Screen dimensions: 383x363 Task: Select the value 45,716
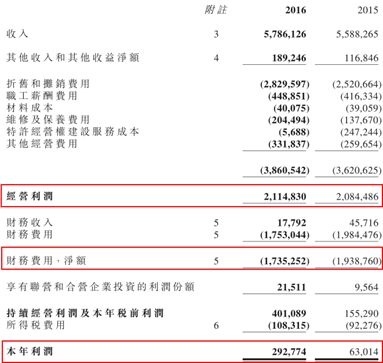coord(363,223)
